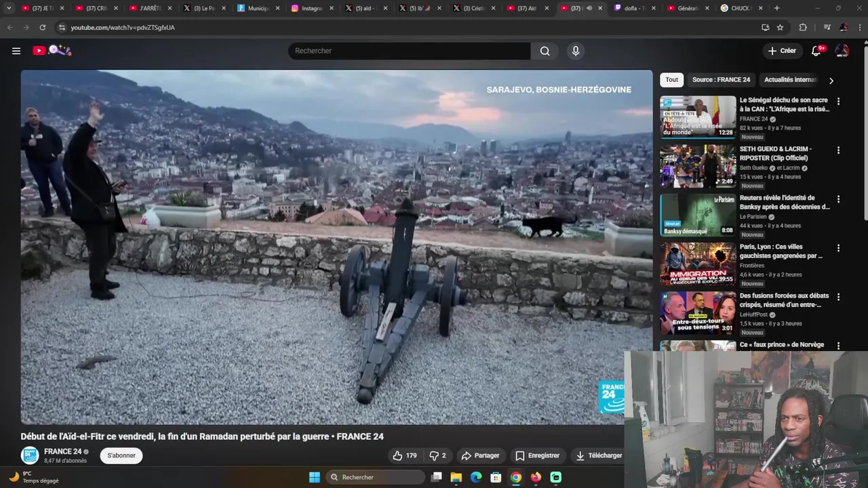Open options for Paris, Lyon video
Viewport: 868px width, 488px height.
838,248
